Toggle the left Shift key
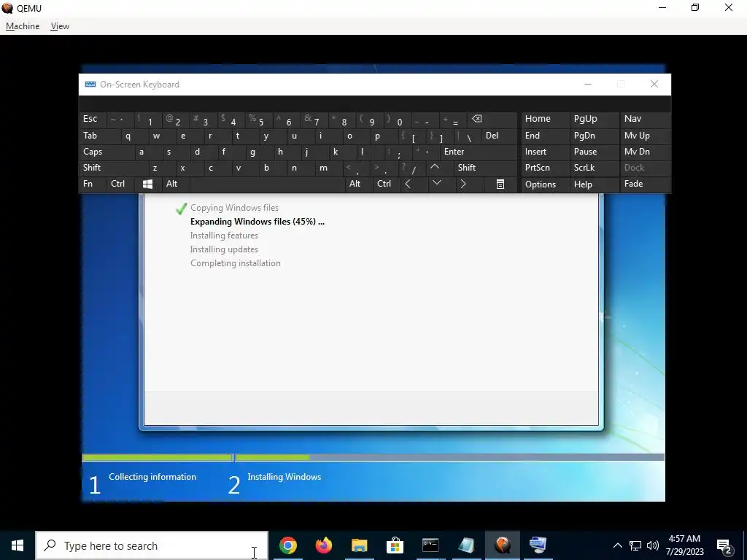This screenshot has height=560, width=747. [x=113, y=168]
